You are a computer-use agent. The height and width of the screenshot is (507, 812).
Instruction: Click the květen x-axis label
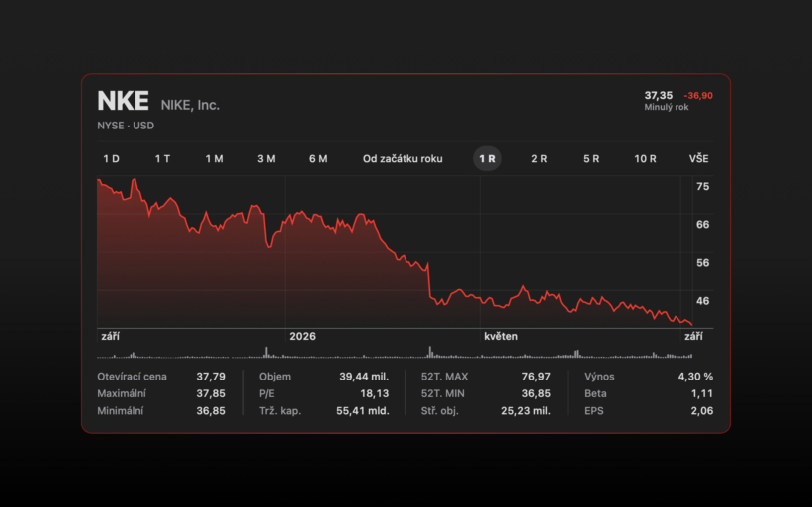(x=501, y=336)
